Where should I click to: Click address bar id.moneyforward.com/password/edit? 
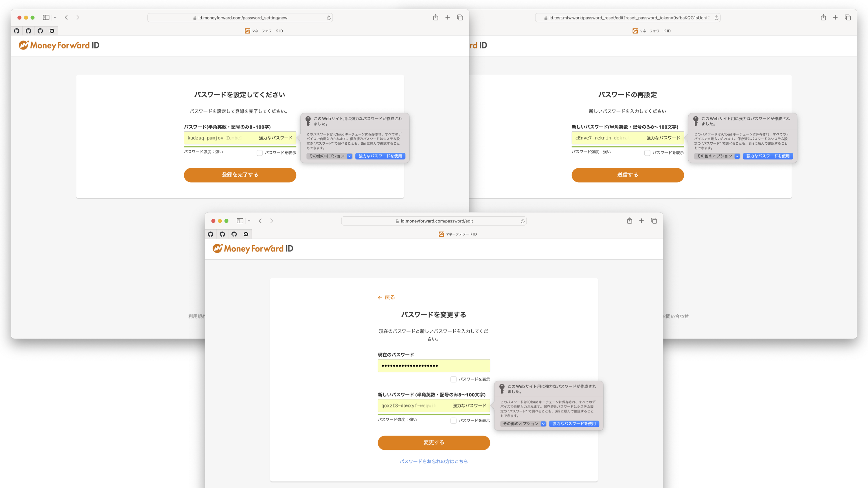(x=434, y=221)
